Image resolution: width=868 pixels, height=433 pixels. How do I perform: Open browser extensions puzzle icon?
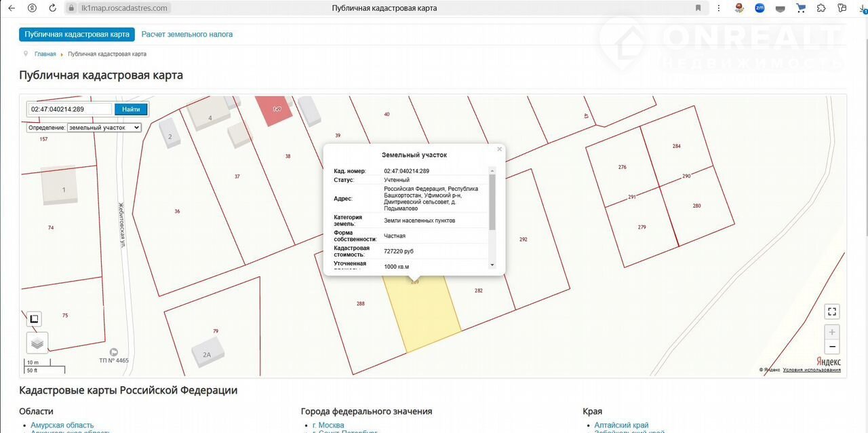click(x=821, y=8)
